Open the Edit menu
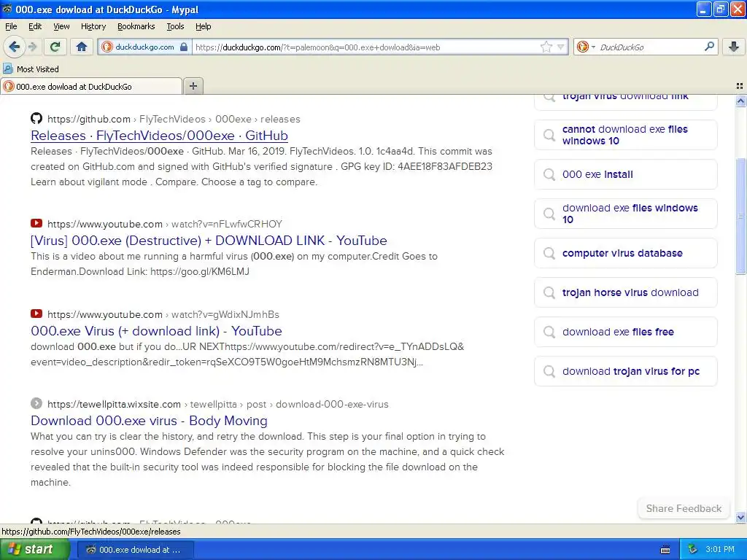Screen dimensions: 747x560 coord(35,26)
